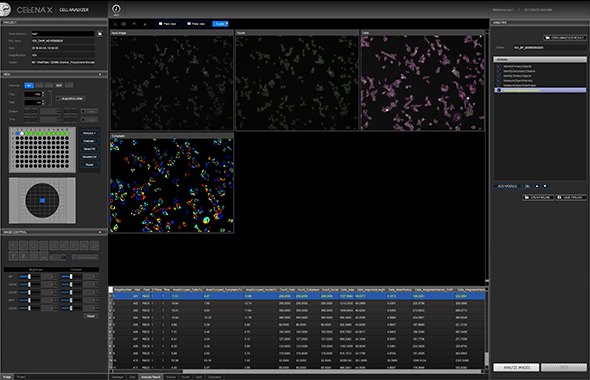The height and width of the screenshot is (380, 590).
Task: Move the selected module up with arrow
Action: (x=537, y=186)
